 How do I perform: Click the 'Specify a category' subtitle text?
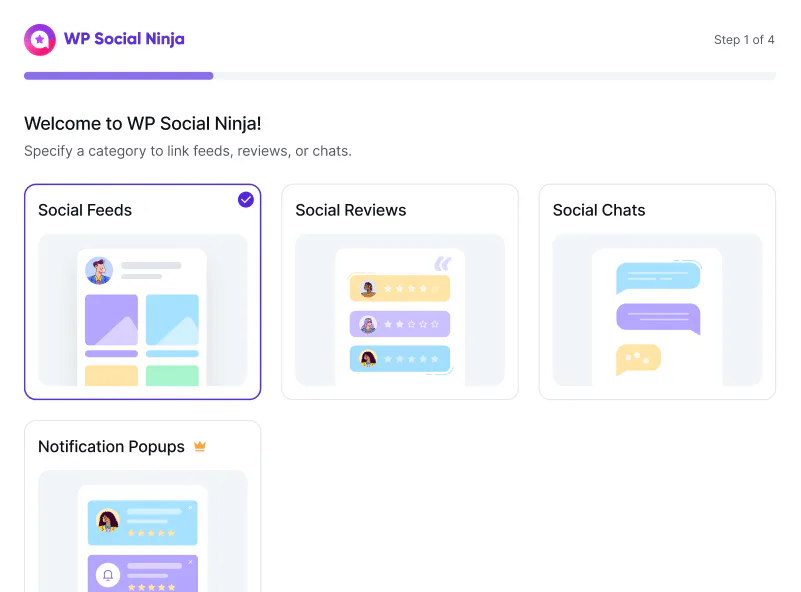[187, 151]
